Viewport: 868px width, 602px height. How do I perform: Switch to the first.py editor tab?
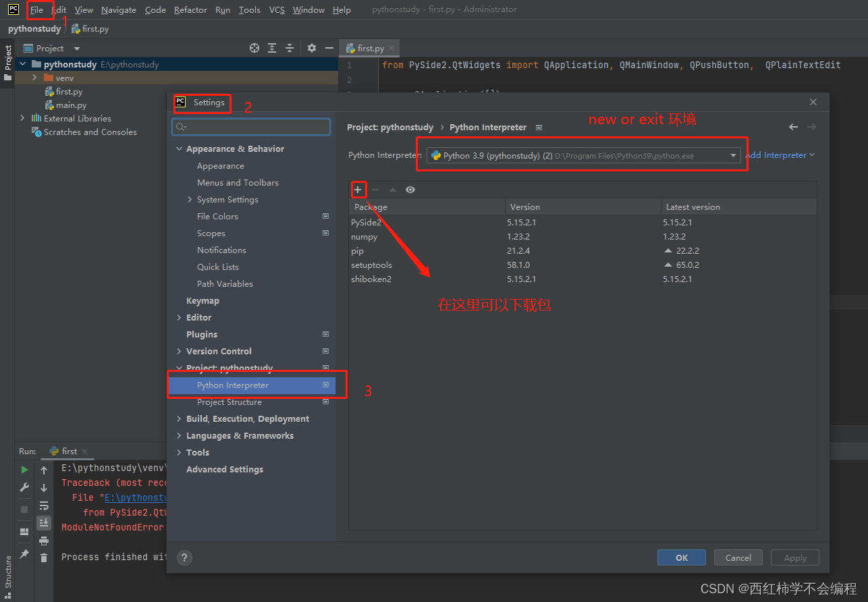click(x=370, y=48)
